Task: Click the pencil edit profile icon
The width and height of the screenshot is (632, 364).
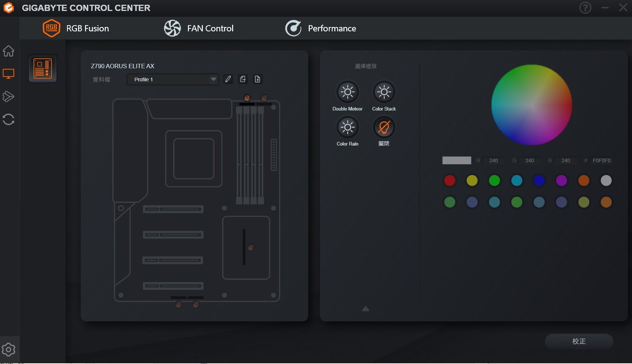Action: coord(228,79)
